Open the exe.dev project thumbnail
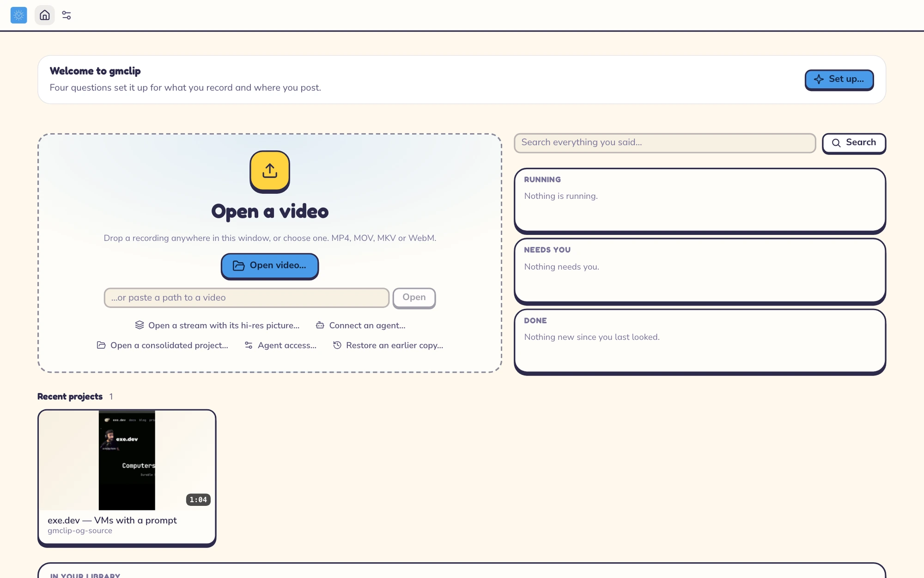The image size is (924, 578). point(127,461)
